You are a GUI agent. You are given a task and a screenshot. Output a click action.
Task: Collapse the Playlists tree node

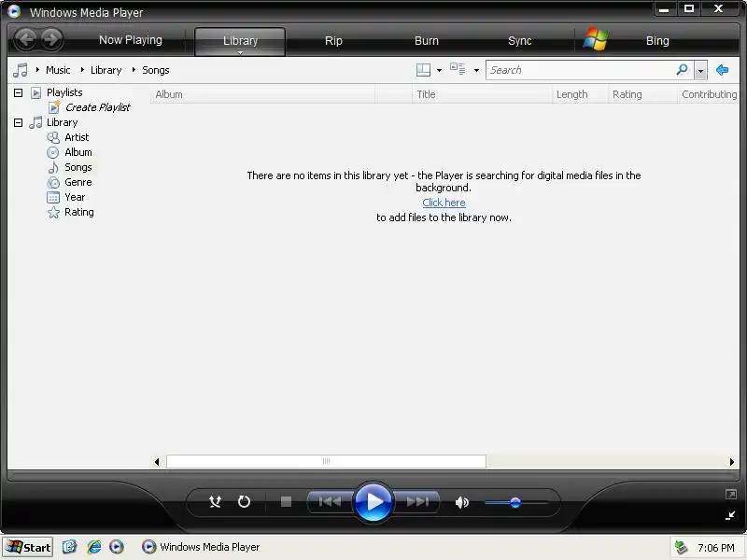point(18,92)
